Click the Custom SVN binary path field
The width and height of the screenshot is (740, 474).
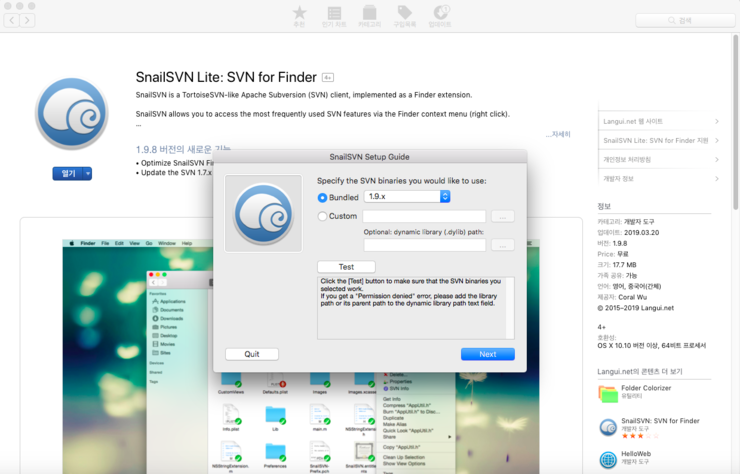[424, 216]
